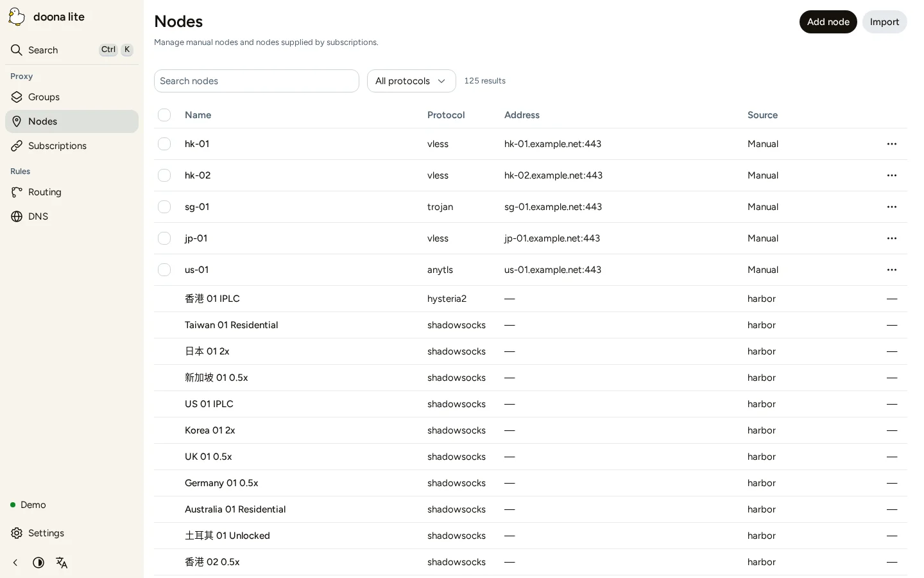Screen dimensions: 924x578
Task: Click the Import button
Action: [884, 22]
